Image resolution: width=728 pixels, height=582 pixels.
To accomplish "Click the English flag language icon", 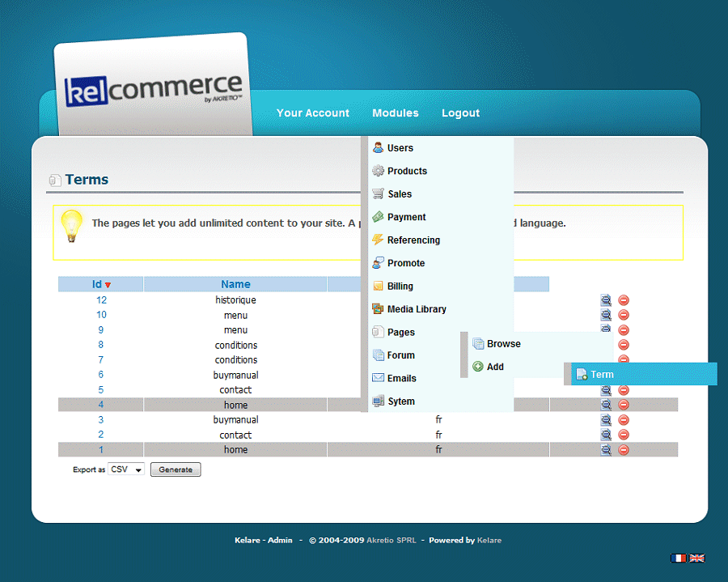I will point(696,558).
